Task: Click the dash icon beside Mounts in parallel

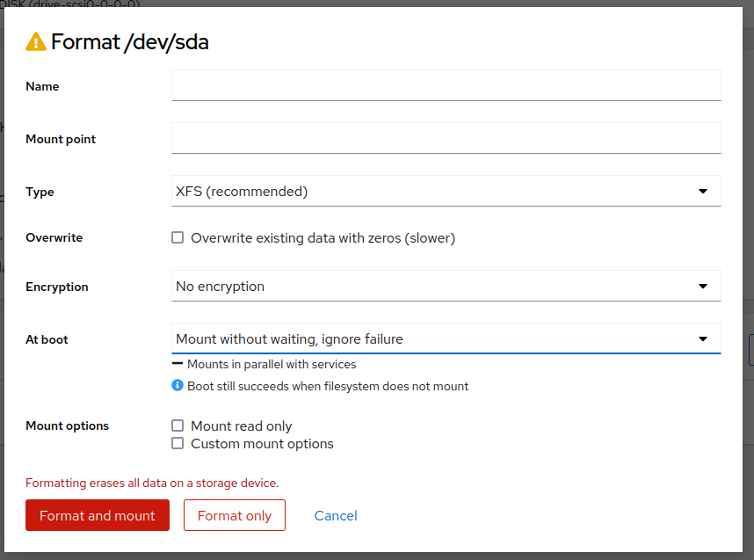Action: tap(178, 364)
